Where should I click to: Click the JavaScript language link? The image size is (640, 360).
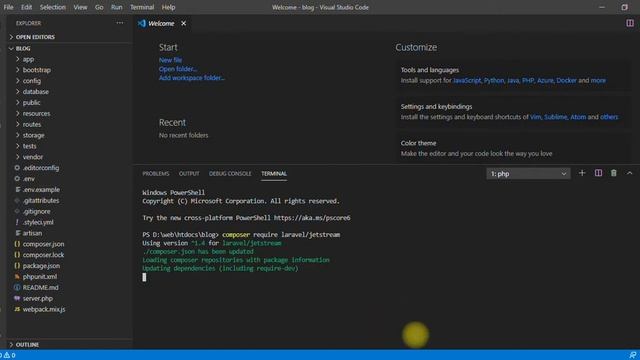tap(467, 80)
